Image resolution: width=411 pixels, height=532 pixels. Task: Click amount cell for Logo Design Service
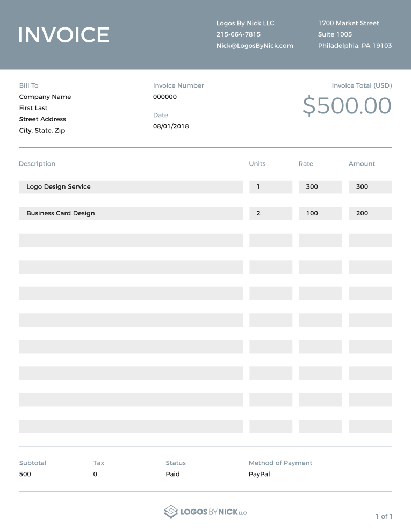(370, 187)
